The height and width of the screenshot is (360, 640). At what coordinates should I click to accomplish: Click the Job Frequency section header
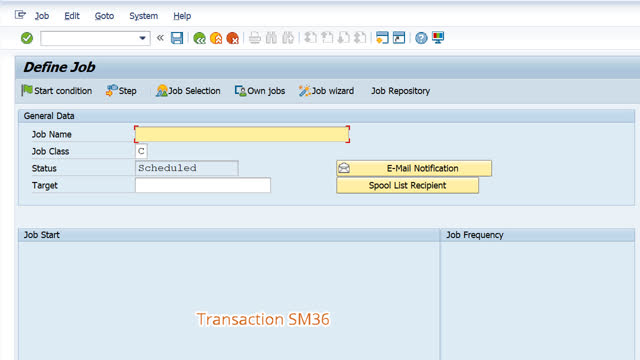[x=538, y=235]
